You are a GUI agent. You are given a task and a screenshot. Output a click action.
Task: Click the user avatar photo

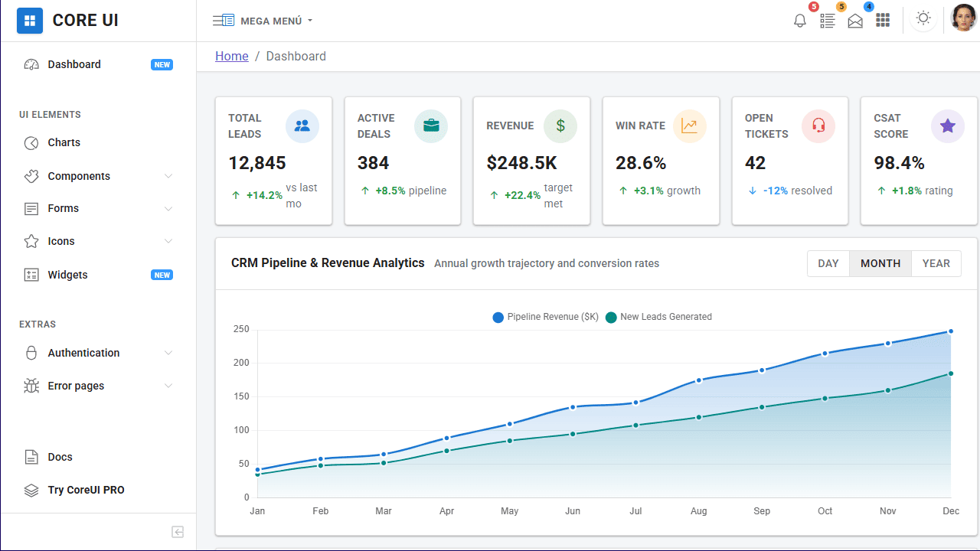(x=964, y=18)
